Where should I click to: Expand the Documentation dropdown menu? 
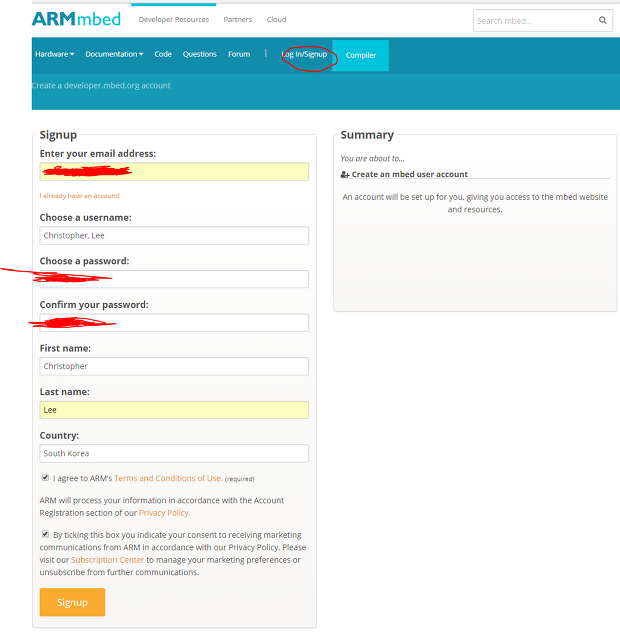point(114,54)
